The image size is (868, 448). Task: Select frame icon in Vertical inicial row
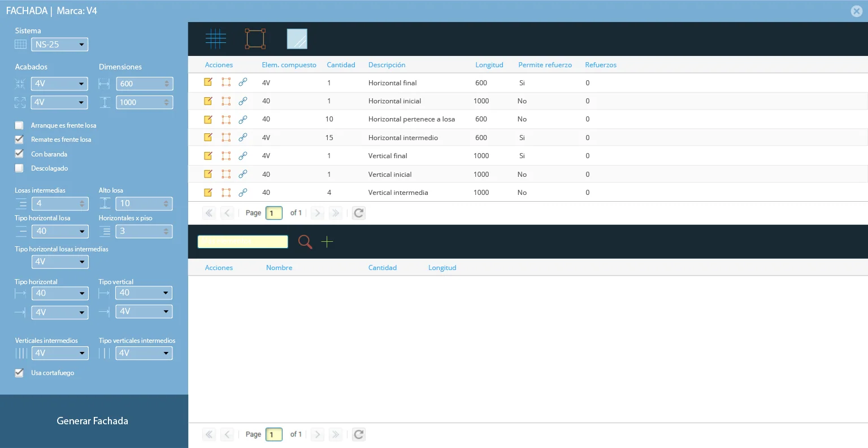point(226,174)
